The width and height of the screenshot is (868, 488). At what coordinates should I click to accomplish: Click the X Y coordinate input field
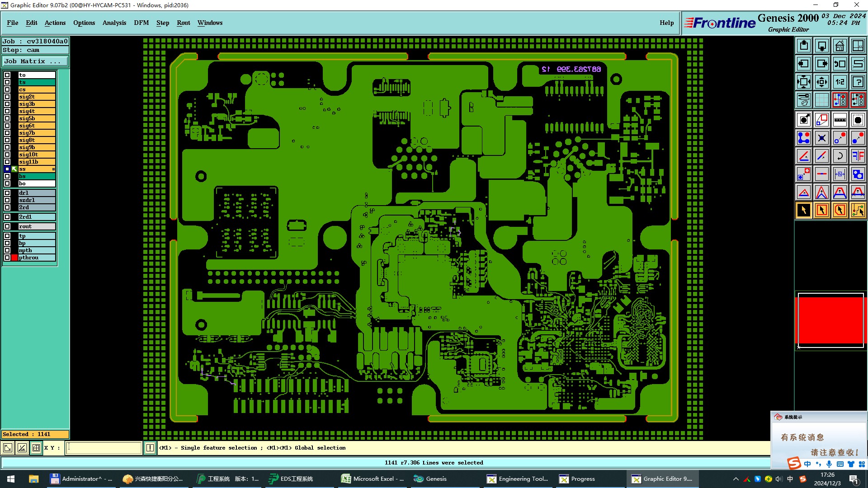tap(104, 448)
